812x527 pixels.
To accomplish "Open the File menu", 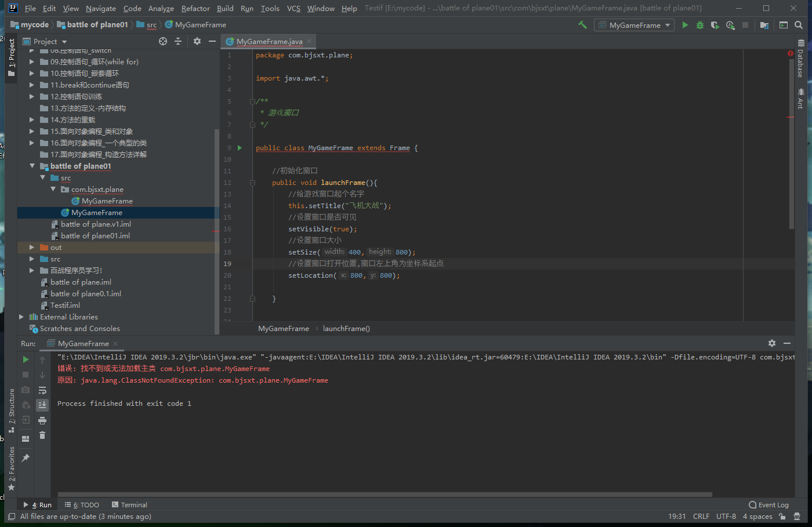I will (x=30, y=8).
